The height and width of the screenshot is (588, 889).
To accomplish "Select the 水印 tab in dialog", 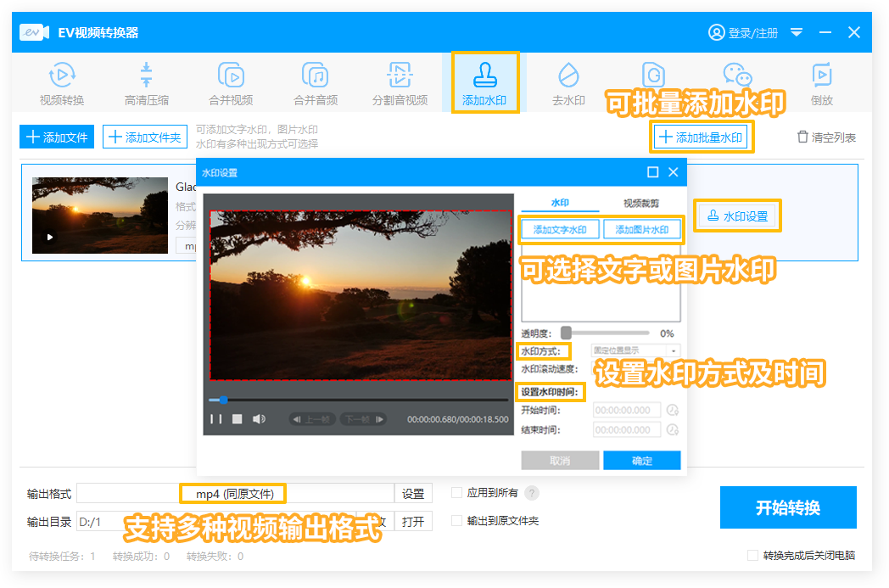I will click(x=560, y=204).
